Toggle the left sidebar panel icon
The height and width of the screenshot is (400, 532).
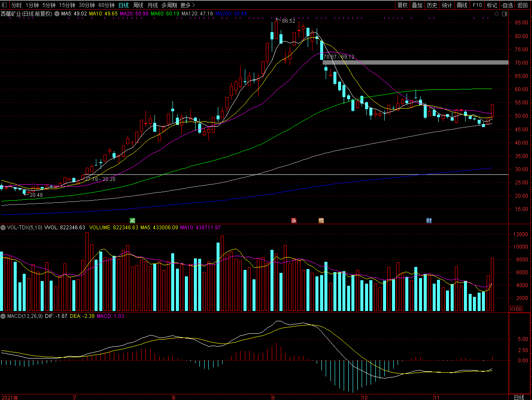[x=4, y=5]
